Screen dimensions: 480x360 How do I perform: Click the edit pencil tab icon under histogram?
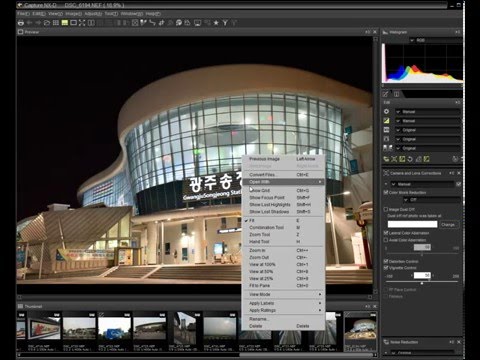(385, 94)
